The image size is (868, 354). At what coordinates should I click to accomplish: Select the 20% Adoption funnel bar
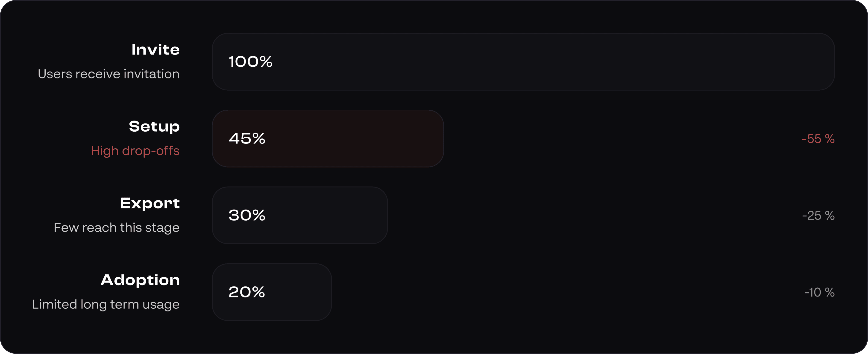tap(272, 292)
